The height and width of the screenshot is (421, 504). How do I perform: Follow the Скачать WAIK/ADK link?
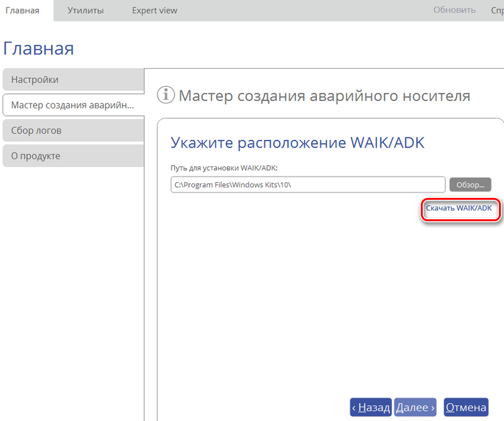pyautogui.click(x=459, y=207)
